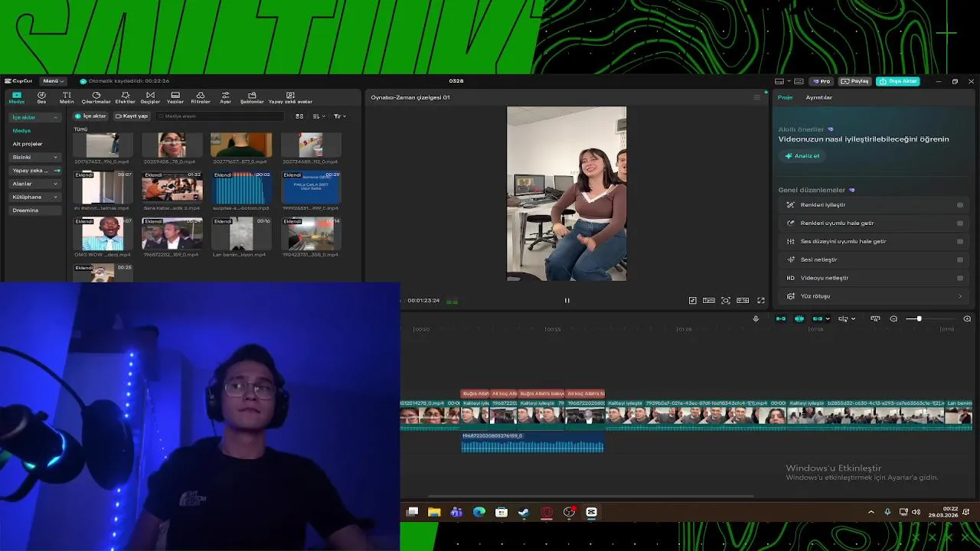Enter fullscreen preview mode
Viewport: 980px width, 551px height.
[761, 301]
